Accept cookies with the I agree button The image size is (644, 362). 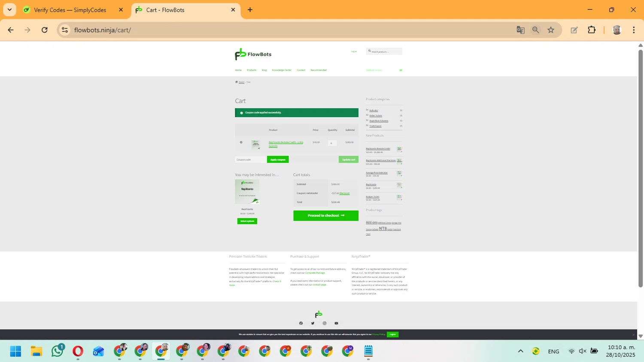point(392,335)
